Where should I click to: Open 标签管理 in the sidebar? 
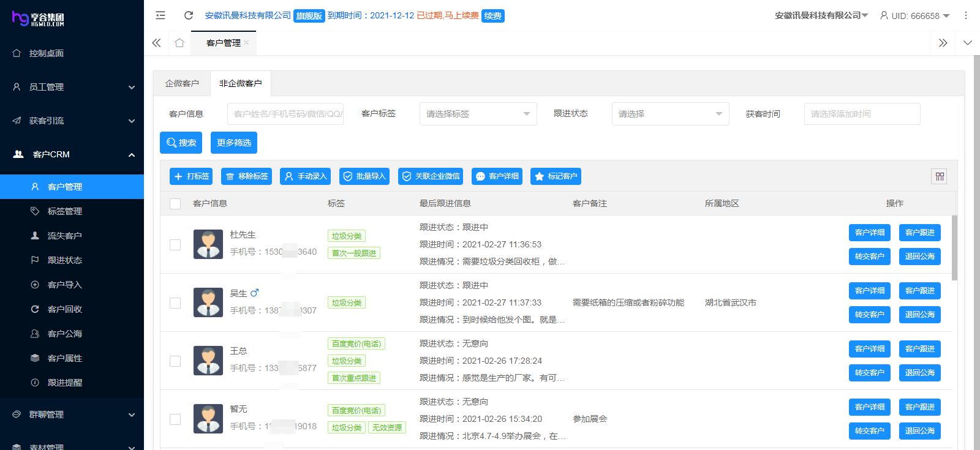65,211
